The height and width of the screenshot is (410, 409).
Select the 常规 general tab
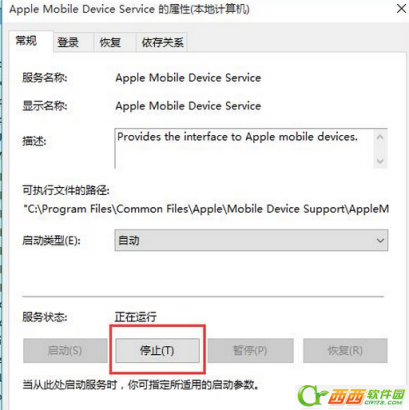26,41
